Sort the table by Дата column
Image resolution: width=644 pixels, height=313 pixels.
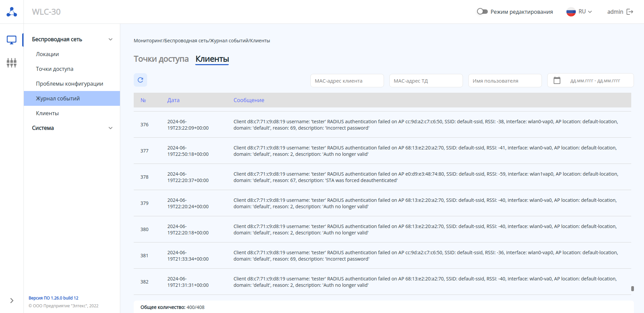pyautogui.click(x=173, y=100)
